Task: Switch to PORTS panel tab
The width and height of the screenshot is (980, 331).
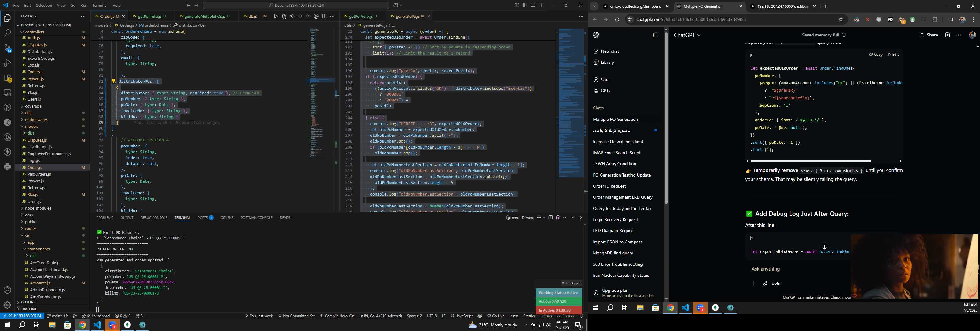Action: tap(205, 218)
